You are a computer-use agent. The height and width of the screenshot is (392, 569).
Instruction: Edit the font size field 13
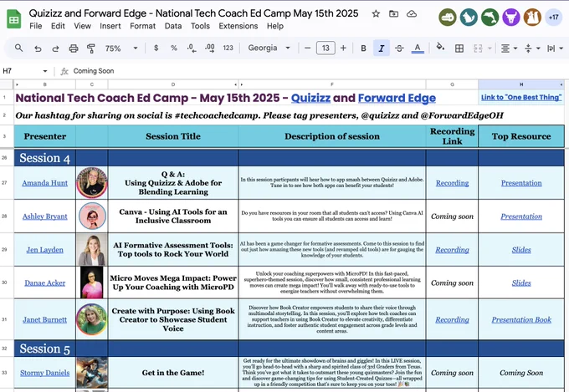coord(326,48)
